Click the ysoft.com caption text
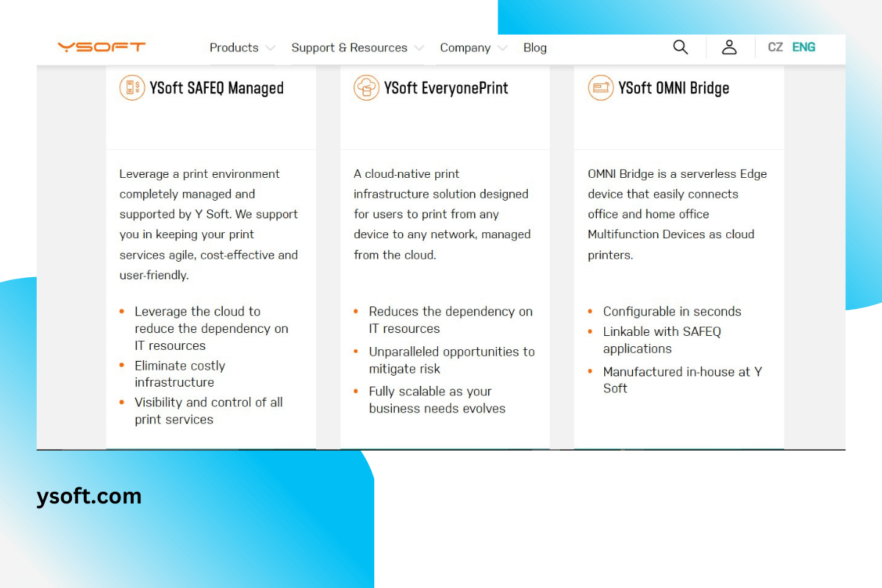The height and width of the screenshot is (588, 882). click(x=89, y=496)
